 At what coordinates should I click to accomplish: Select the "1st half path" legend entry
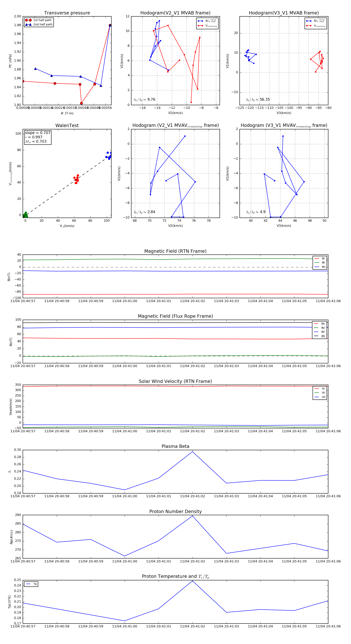(x=38, y=20)
